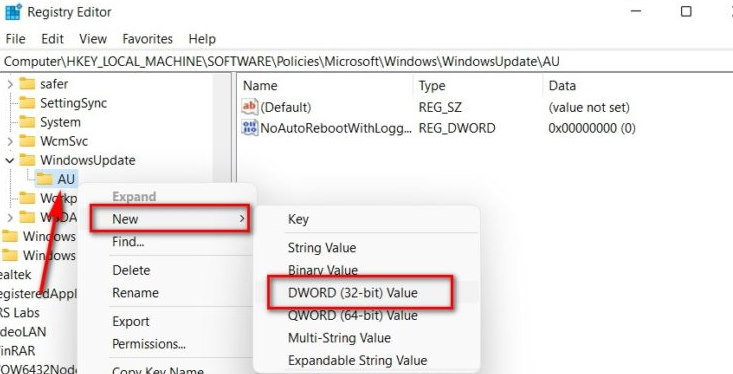Maximize the Registry Editor window
This screenshot has width=733, height=374.
(x=686, y=11)
